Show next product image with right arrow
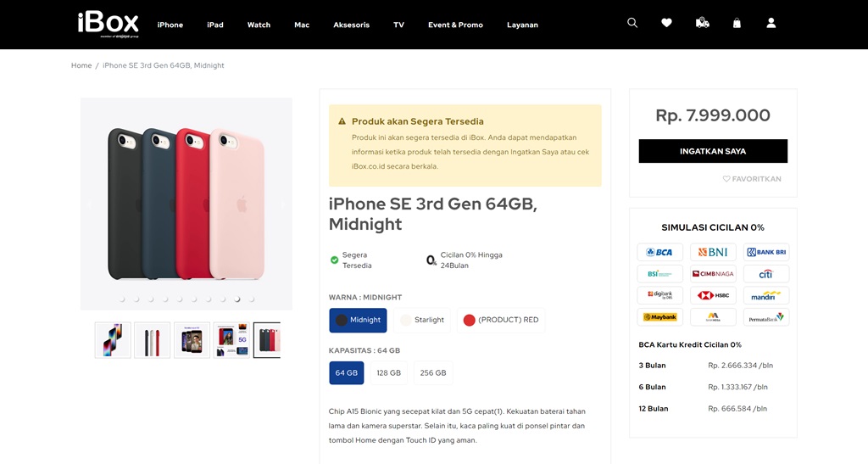Screen dimensions: 868x464 click(282, 204)
